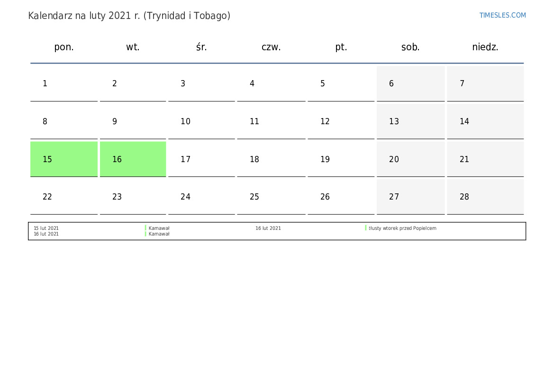Choose Sunday the 21st cell
Viewport: 554px width, 392px height.
click(x=485, y=159)
